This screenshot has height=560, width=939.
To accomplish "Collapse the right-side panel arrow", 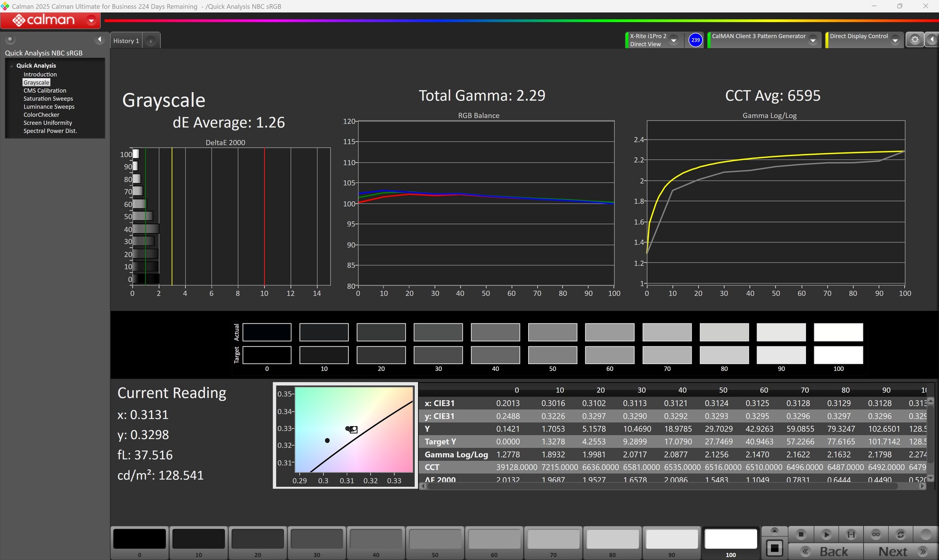I will (x=932, y=40).
